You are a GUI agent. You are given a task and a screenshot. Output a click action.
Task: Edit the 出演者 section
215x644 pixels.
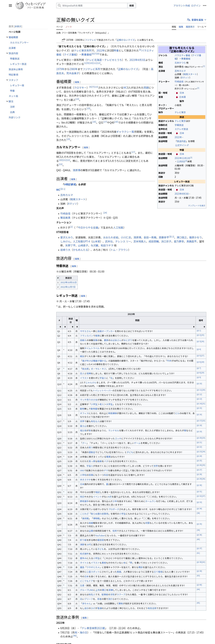tap(73, 179)
